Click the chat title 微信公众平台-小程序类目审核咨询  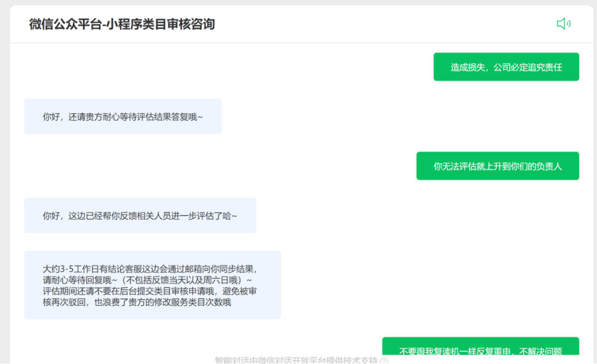pos(122,24)
